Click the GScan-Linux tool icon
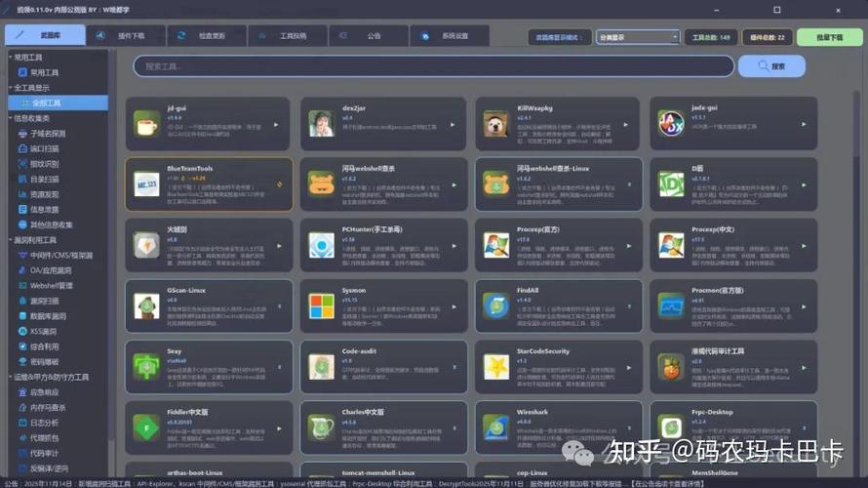This screenshot has height=488, width=868. click(146, 305)
